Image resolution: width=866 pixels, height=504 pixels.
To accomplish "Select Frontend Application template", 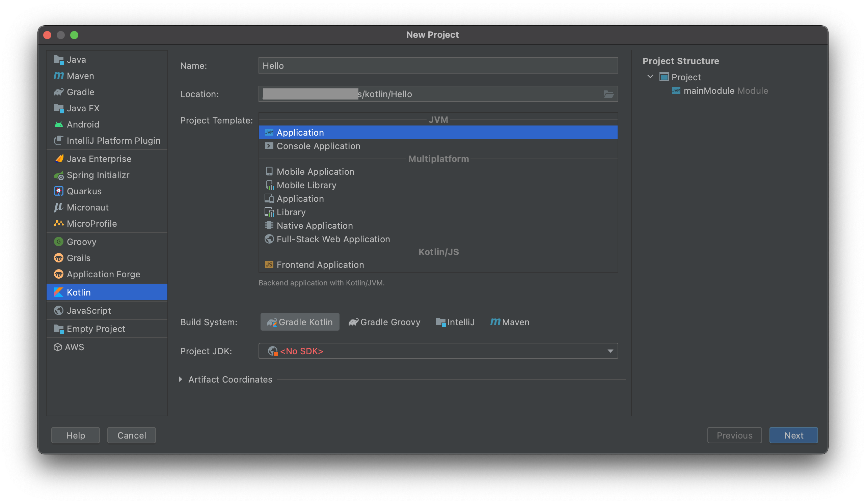I will click(438, 264).
